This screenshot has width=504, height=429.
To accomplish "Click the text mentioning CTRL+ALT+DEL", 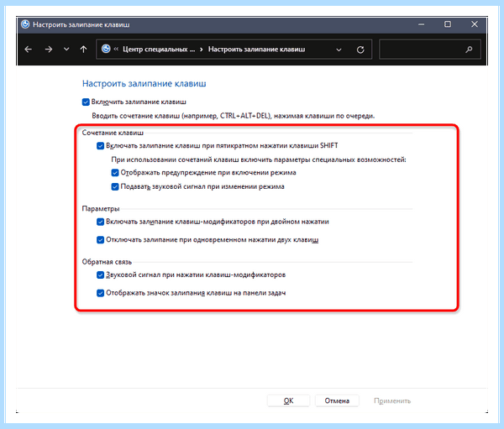I will pyautogui.click(x=234, y=116).
